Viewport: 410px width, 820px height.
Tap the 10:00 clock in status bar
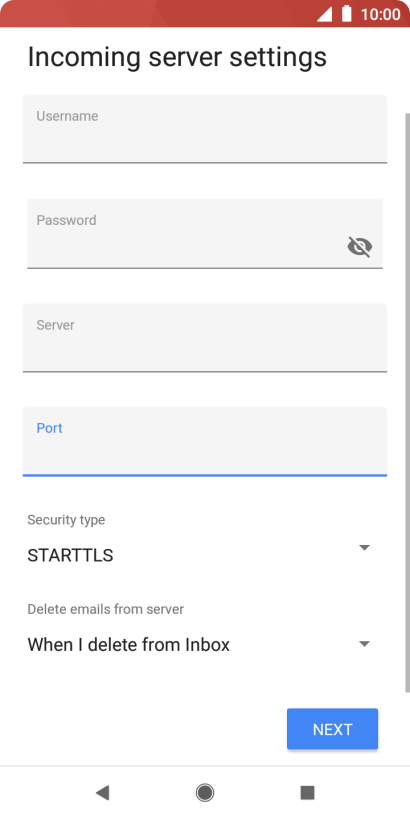click(x=381, y=14)
